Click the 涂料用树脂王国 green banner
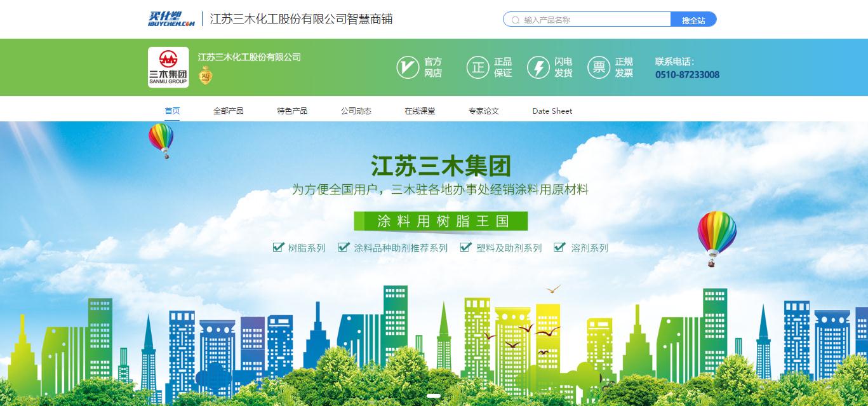 coord(441,221)
